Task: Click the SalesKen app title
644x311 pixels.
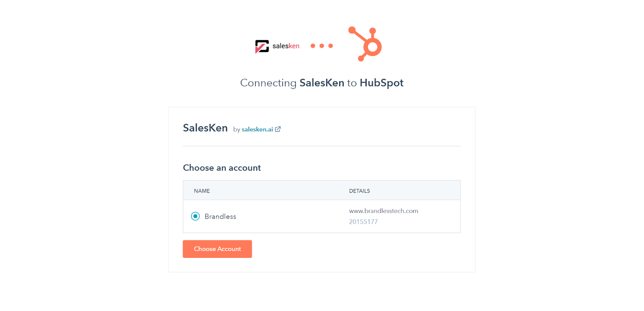Action: (205, 128)
